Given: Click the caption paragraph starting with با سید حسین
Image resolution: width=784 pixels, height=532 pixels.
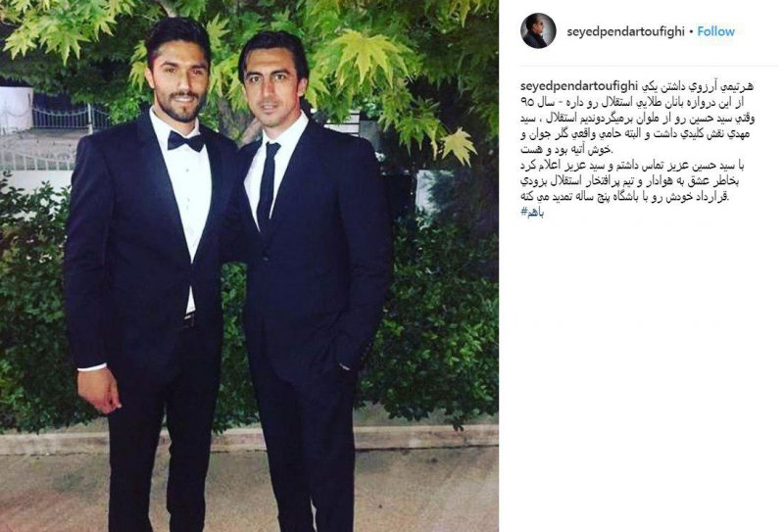Looking at the screenshot, I should pos(629,181).
